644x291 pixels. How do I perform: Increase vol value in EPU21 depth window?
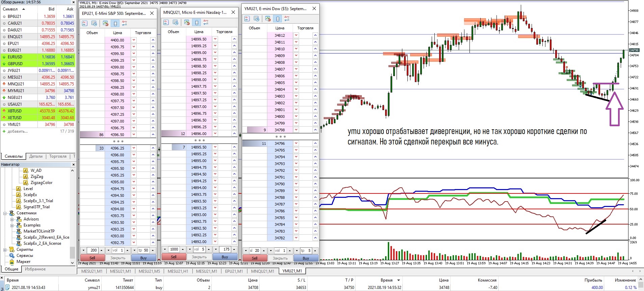pos(127,250)
